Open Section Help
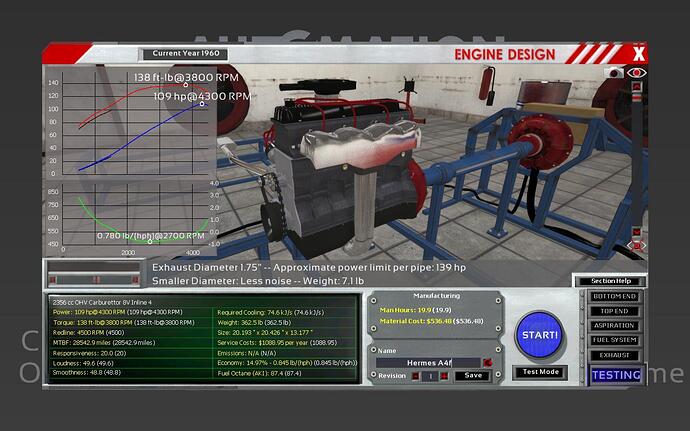 pyautogui.click(x=609, y=281)
